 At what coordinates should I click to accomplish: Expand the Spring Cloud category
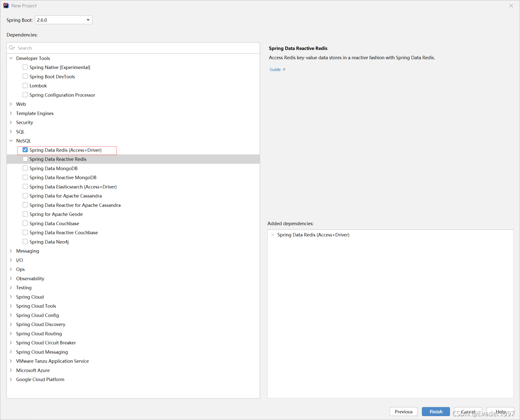coord(11,297)
